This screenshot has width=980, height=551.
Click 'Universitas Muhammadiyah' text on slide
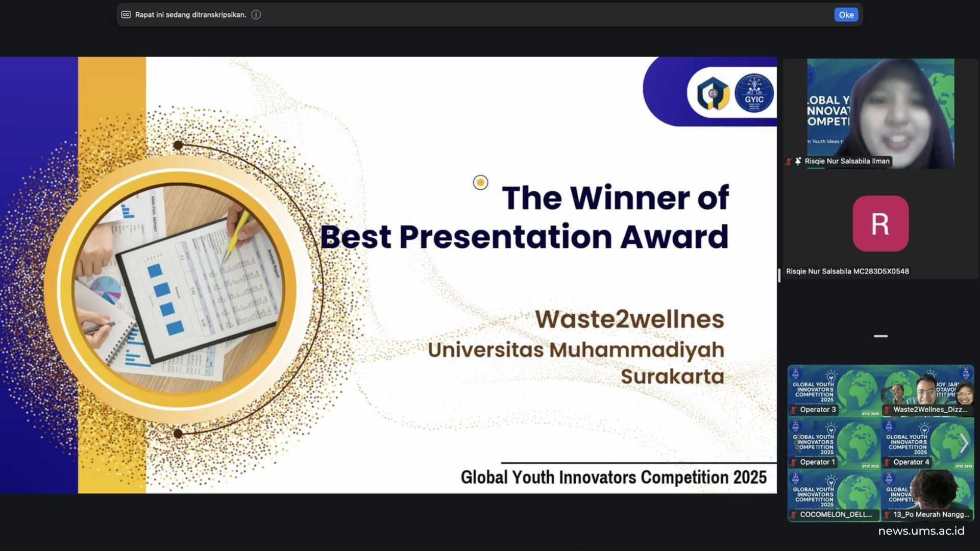click(x=576, y=350)
